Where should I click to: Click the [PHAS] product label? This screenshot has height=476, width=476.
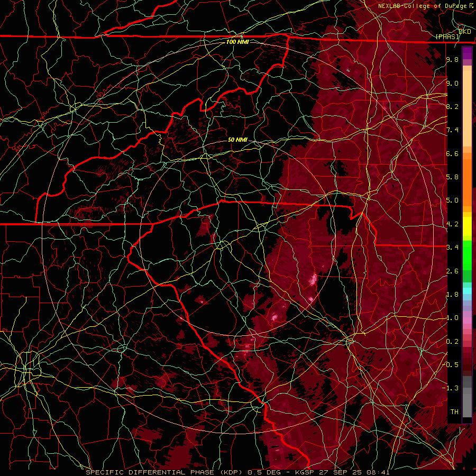coord(447,37)
